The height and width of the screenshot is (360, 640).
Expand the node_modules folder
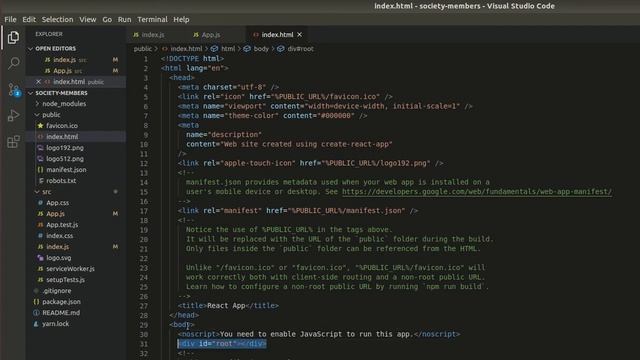pyautogui.click(x=64, y=104)
